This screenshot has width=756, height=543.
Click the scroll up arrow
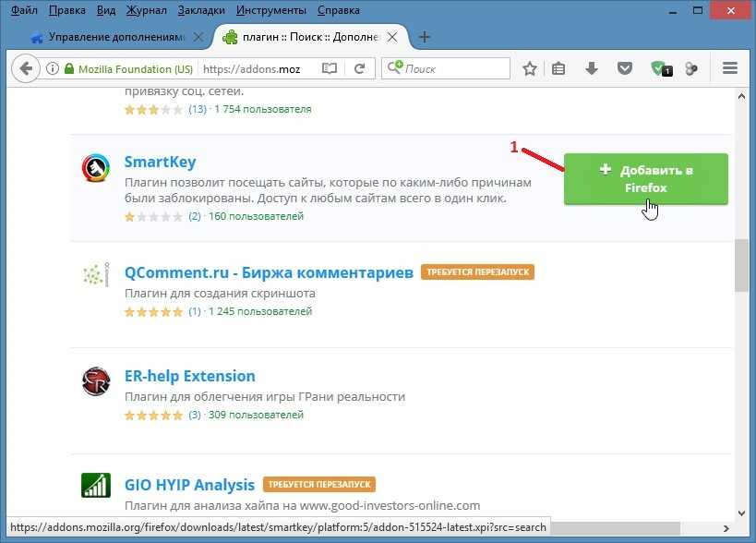741,96
